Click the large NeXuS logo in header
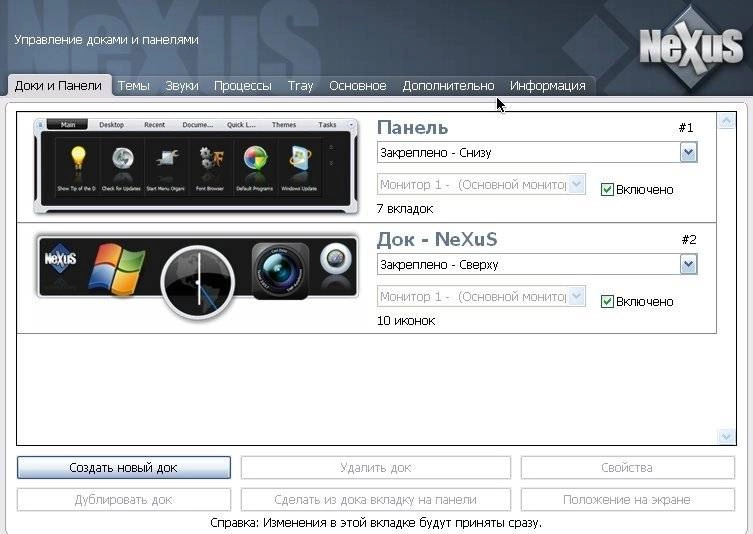Image resolution: width=753 pixels, height=534 pixels. (x=691, y=48)
